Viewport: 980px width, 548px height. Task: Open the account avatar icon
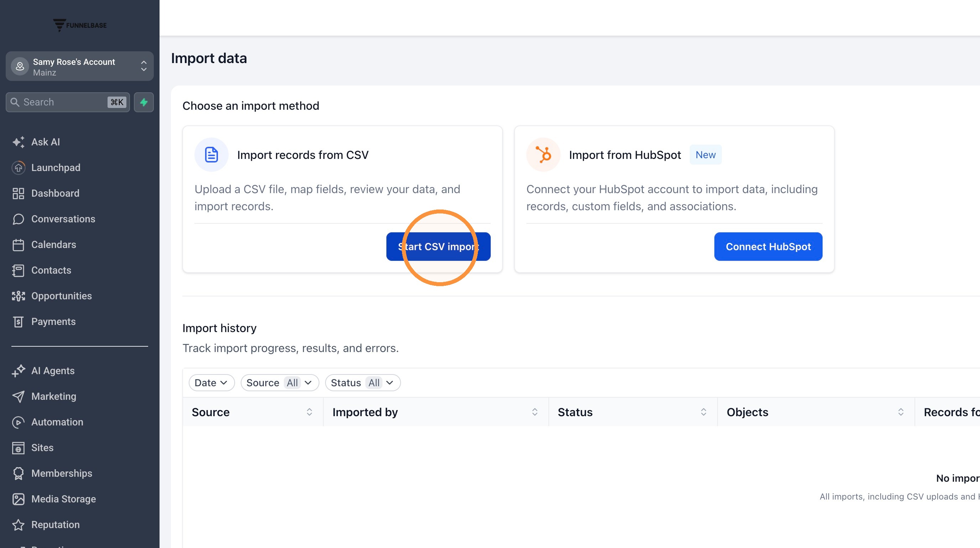coord(20,67)
